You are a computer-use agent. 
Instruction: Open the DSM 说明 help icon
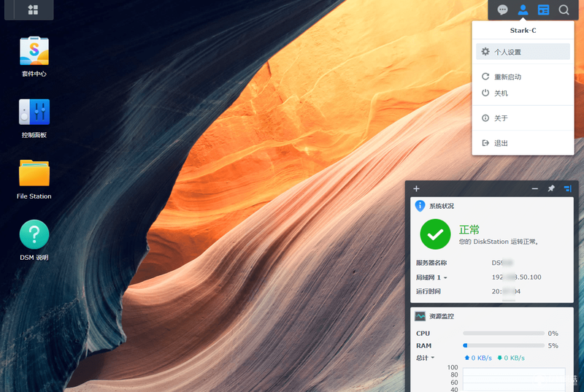pyautogui.click(x=34, y=234)
